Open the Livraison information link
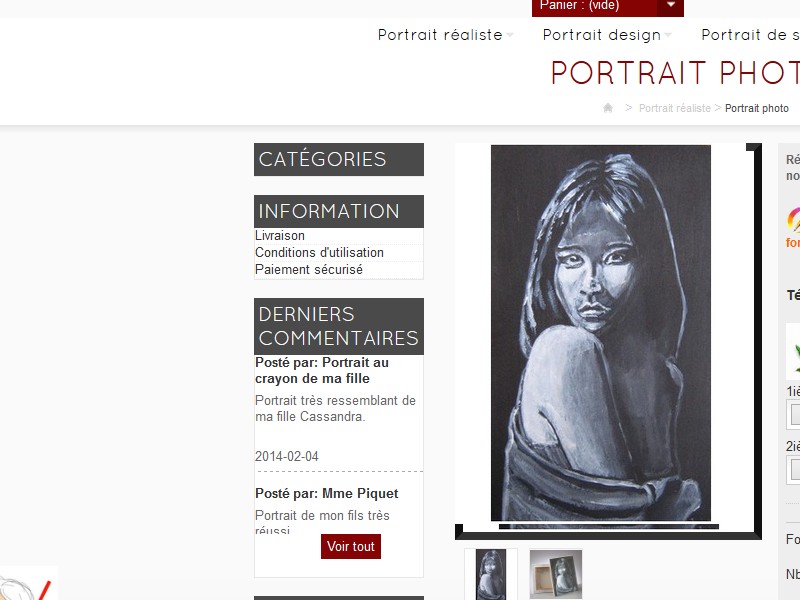800x600 pixels. [280, 236]
